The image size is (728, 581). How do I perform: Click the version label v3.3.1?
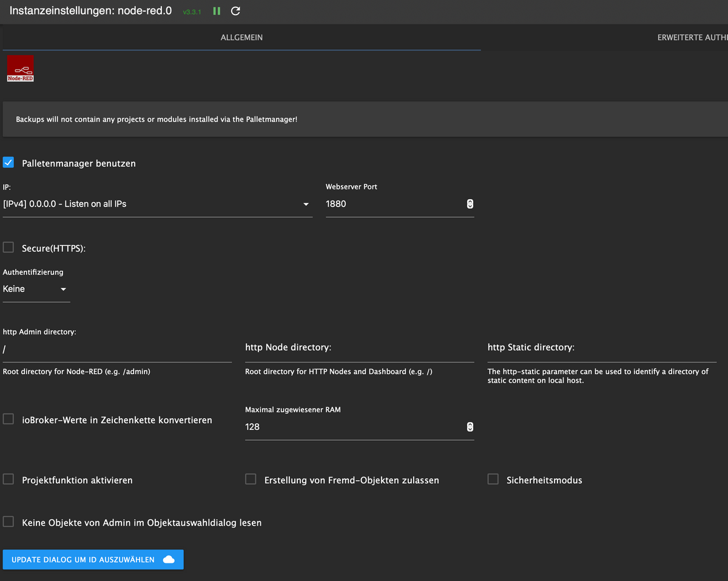pos(192,12)
